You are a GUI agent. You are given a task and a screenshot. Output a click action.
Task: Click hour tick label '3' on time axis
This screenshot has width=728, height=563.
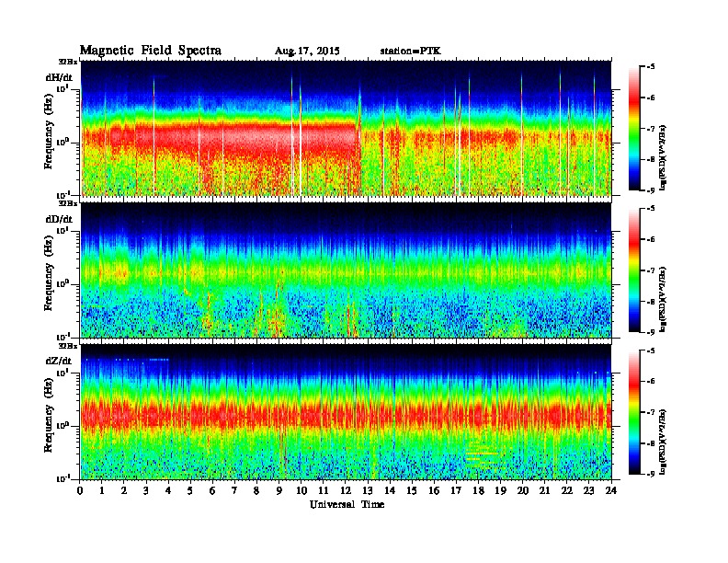[x=146, y=491]
